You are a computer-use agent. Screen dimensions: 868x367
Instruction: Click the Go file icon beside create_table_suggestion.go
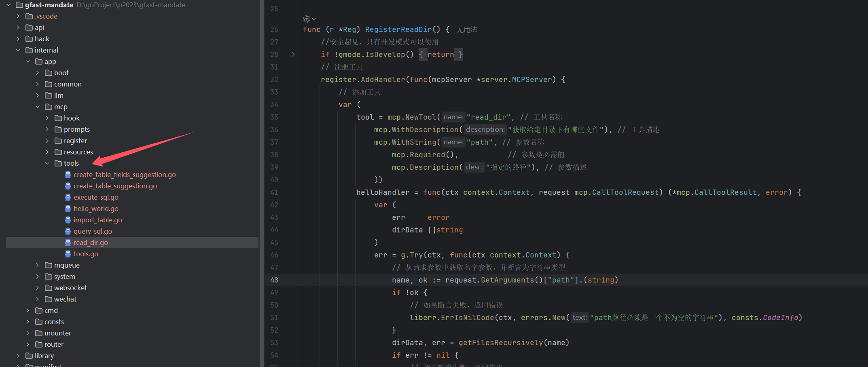[x=68, y=186]
